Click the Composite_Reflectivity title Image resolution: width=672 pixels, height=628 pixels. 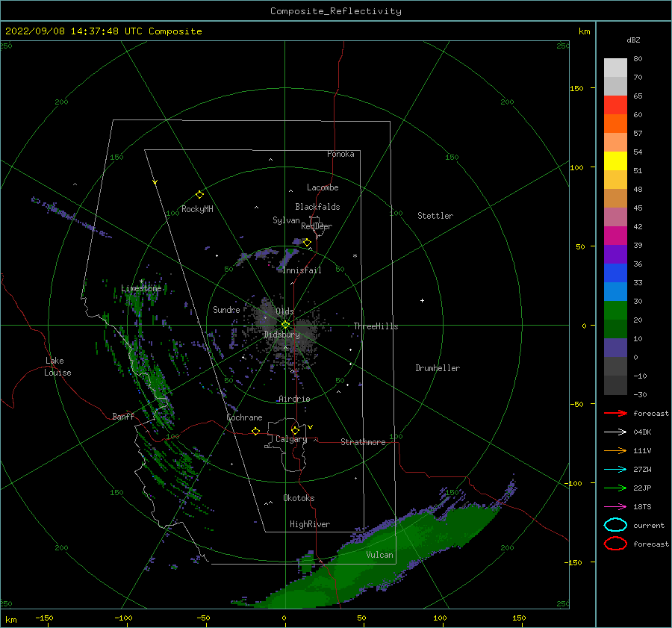335,11
